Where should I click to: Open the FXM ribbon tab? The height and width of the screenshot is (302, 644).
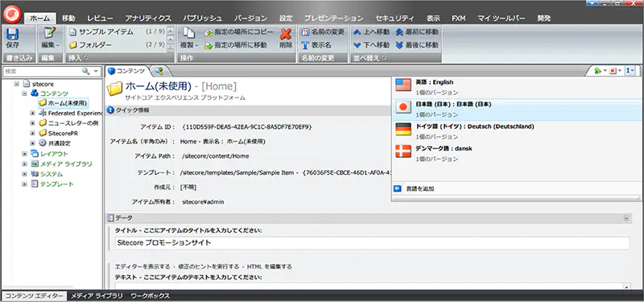[x=458, y=18]
